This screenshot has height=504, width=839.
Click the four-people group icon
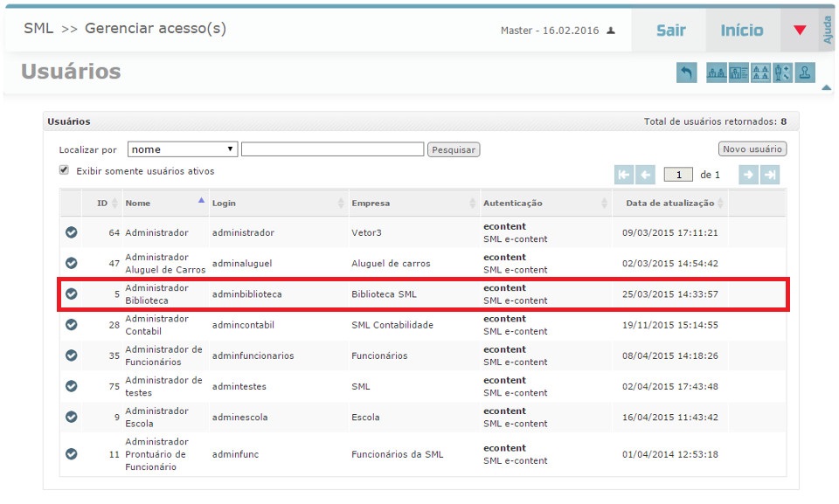coord(761,73)
